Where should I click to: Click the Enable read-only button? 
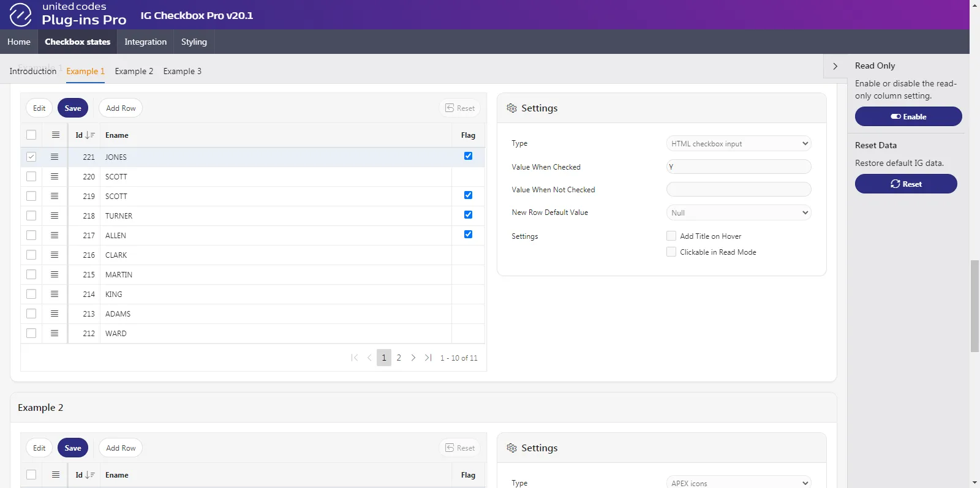click(908, 117)
